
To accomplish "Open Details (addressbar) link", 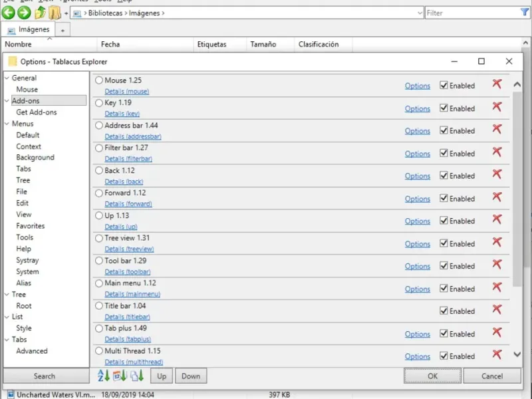I will point(133,136).
